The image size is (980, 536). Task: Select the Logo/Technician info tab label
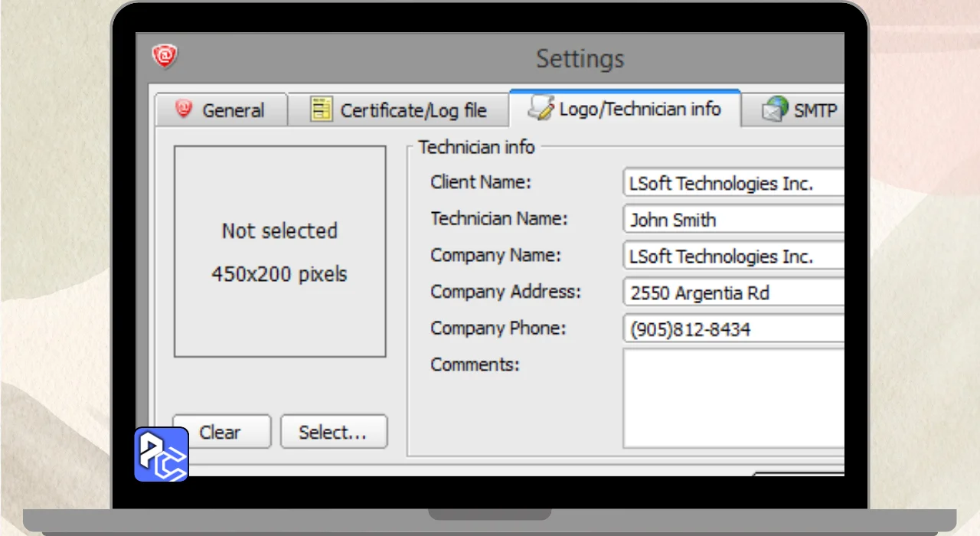[x=639, y=109]
